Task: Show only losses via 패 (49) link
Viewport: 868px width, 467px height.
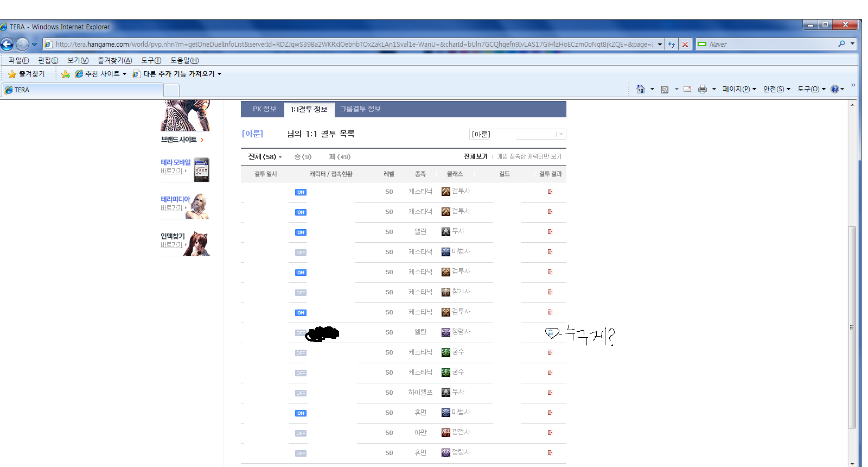Action: click(340, 157)
